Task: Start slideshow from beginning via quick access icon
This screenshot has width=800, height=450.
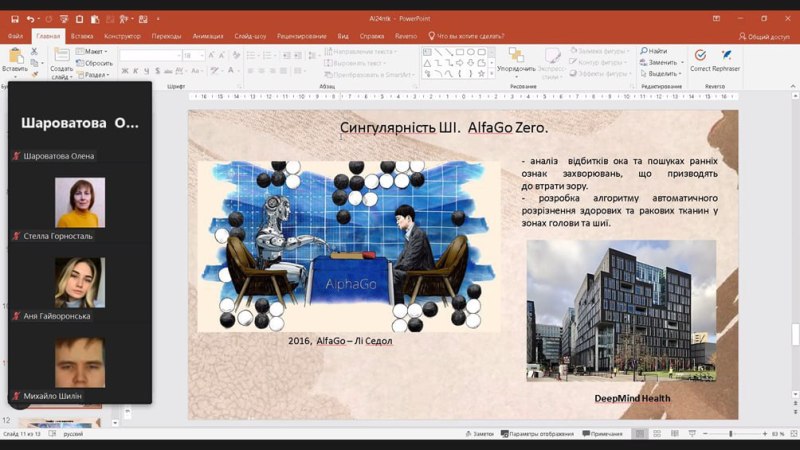Action: click(x=64, y=19)
